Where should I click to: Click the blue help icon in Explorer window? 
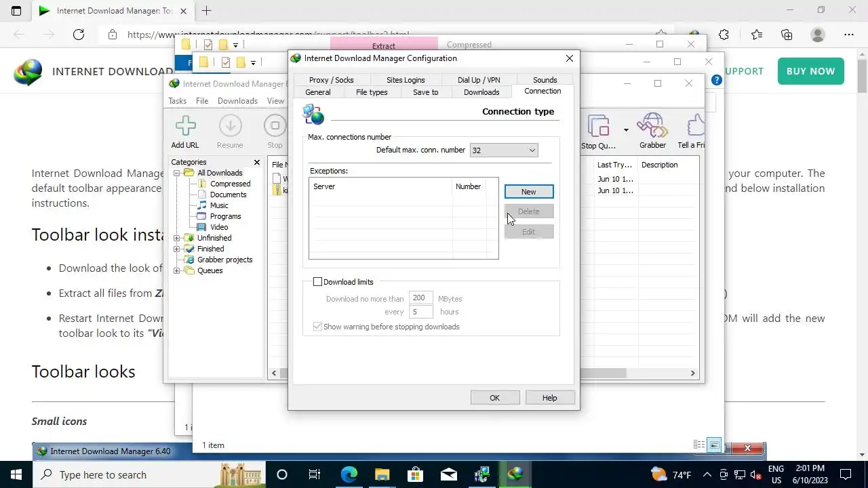pyautogui.click(x=716, y=80)
